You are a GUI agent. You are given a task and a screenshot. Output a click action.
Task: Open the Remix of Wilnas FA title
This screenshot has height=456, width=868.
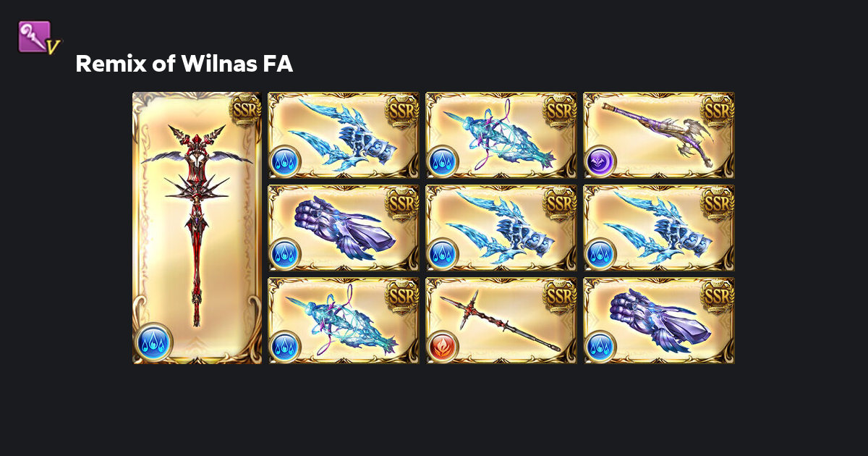pyautogui.click(x=184, y=64)
